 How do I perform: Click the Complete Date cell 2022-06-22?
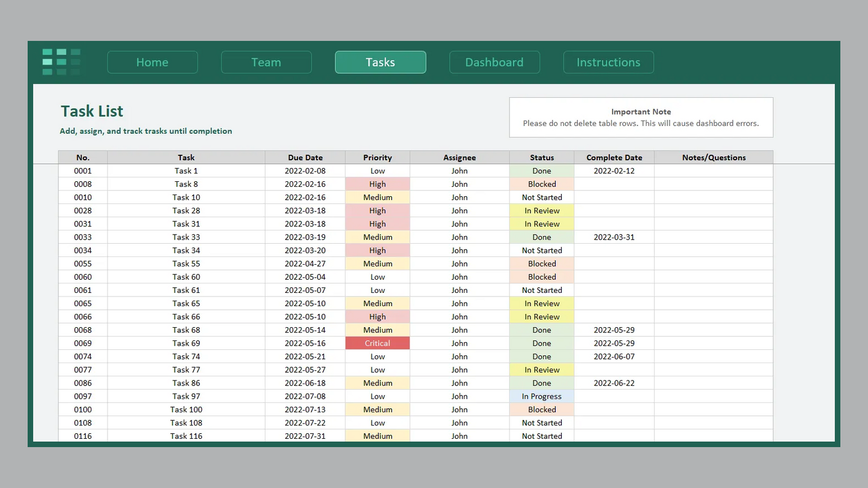point(614,383)
